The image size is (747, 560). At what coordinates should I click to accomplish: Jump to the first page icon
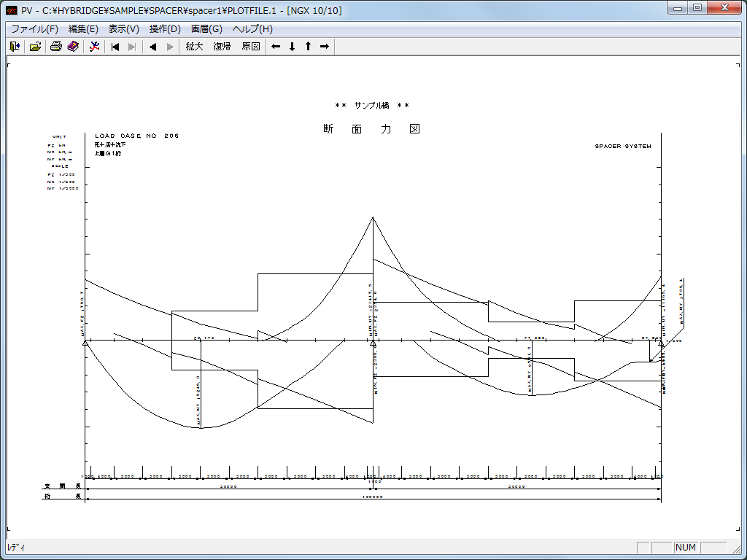click(115, 47)
